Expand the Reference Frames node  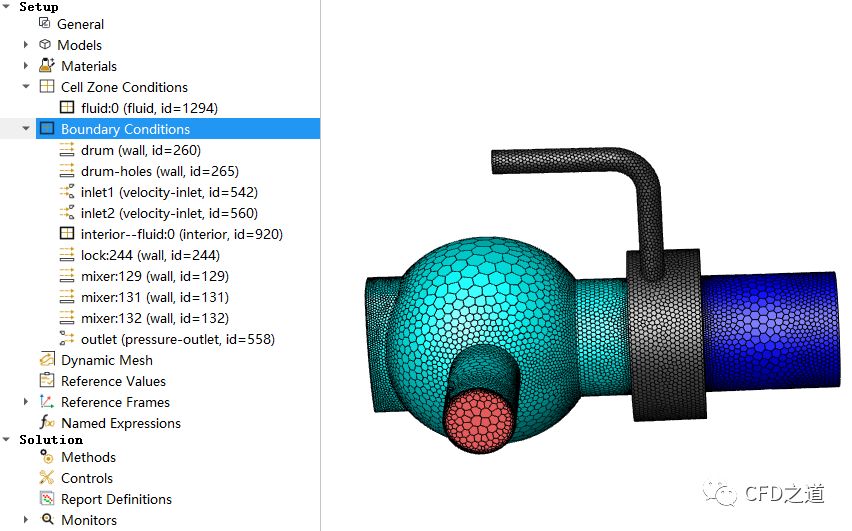pyautogui.click(x=26, y=402)
